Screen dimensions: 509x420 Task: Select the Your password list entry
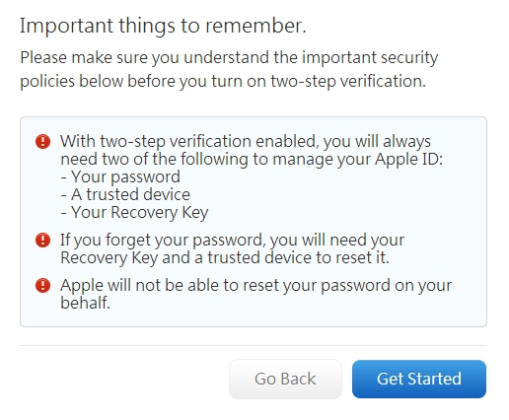tap(120, 177)
